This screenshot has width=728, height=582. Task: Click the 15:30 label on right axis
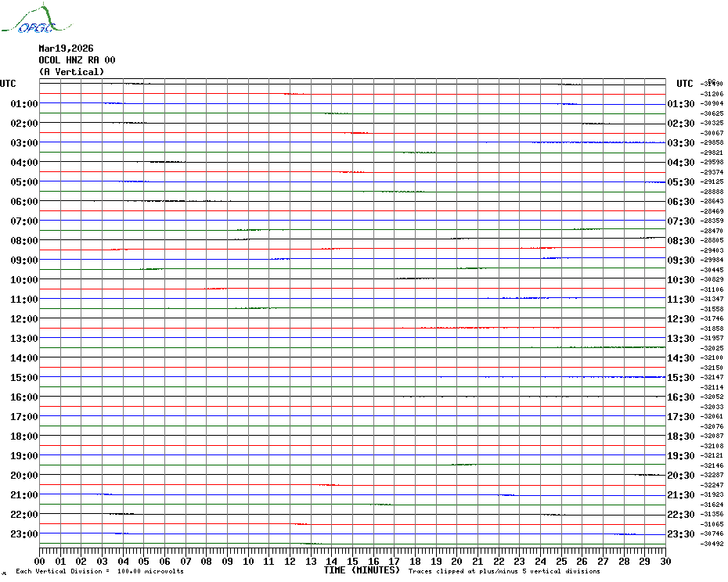(681, 377)
